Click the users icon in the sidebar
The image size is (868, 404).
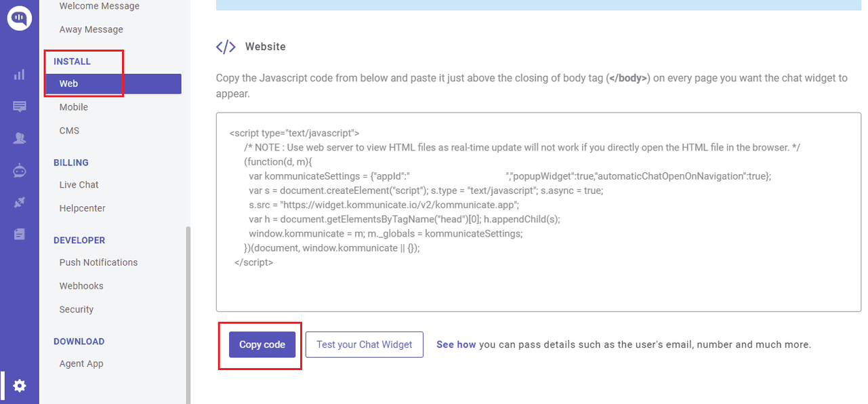point(19,138)
